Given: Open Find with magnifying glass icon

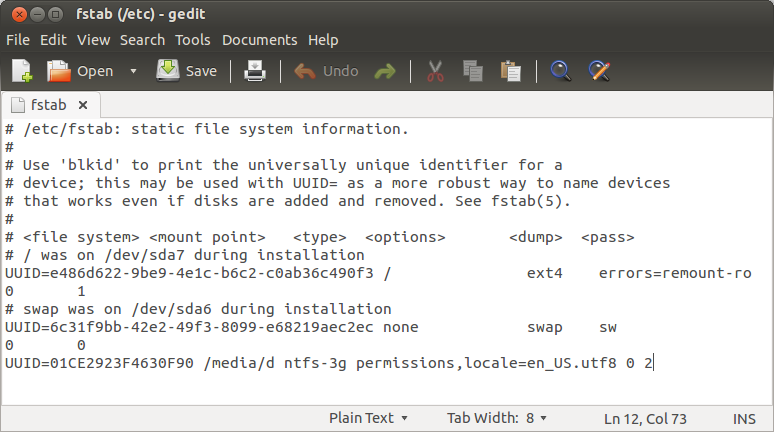Looking at the screenshot, I should pos(561,71).
